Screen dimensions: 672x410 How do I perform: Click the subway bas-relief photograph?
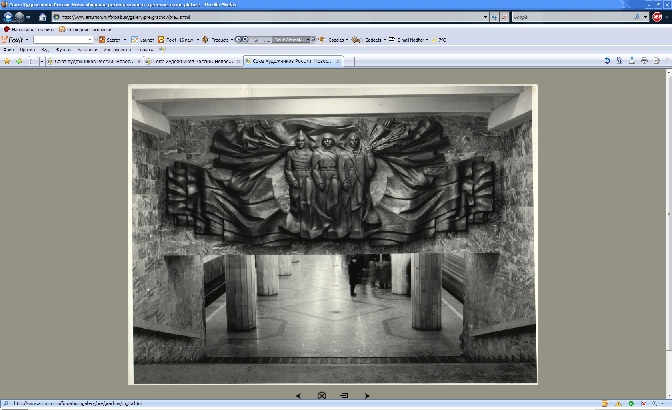pyautogui.click(x=333, y=234)
